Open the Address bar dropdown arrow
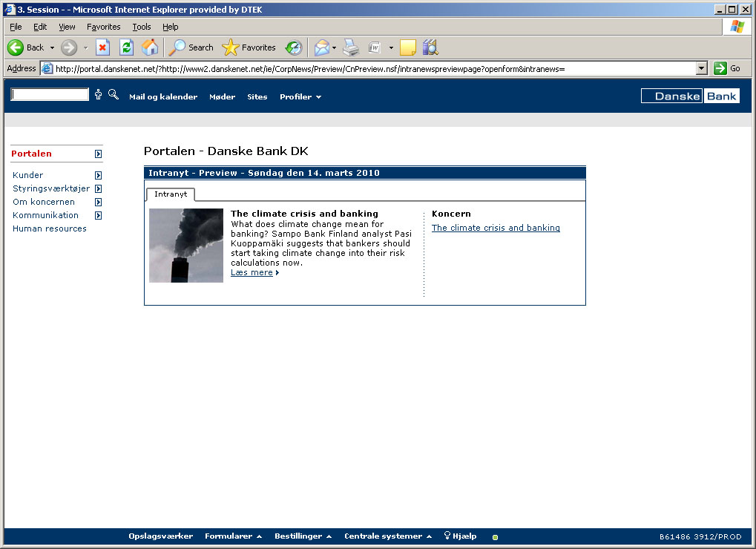This screenshot has width=756, height=549. click(702, 68)
